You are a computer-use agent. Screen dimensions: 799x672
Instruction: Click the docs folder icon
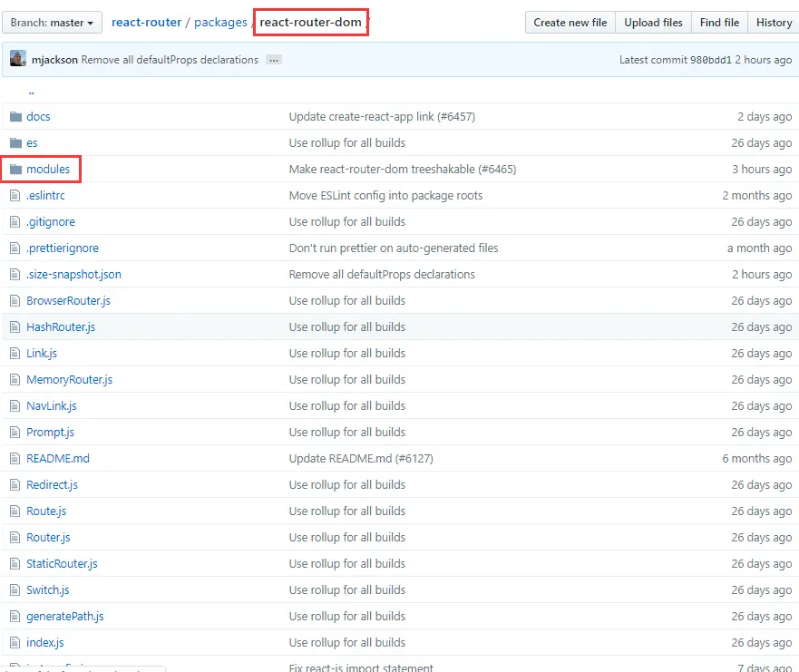(x=15, y=117)
